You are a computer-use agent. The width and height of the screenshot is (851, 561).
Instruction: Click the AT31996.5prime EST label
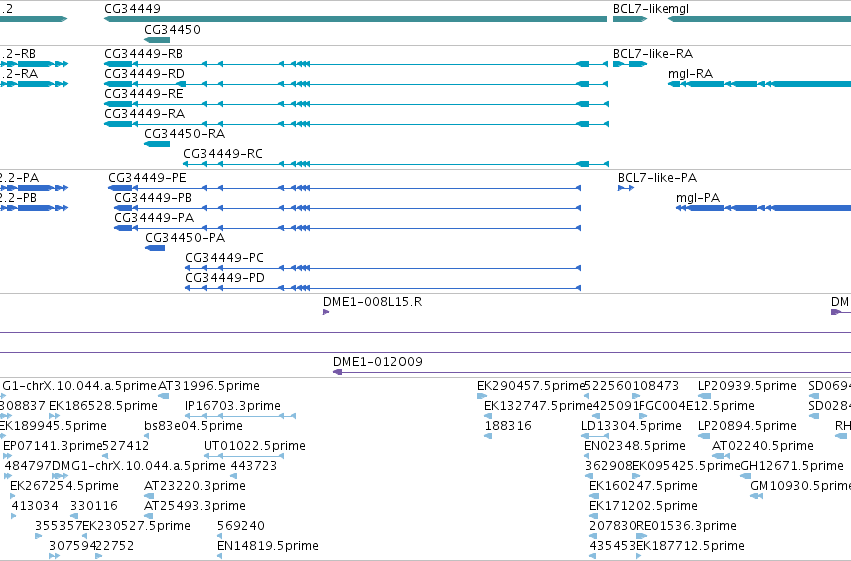point(209,386)
